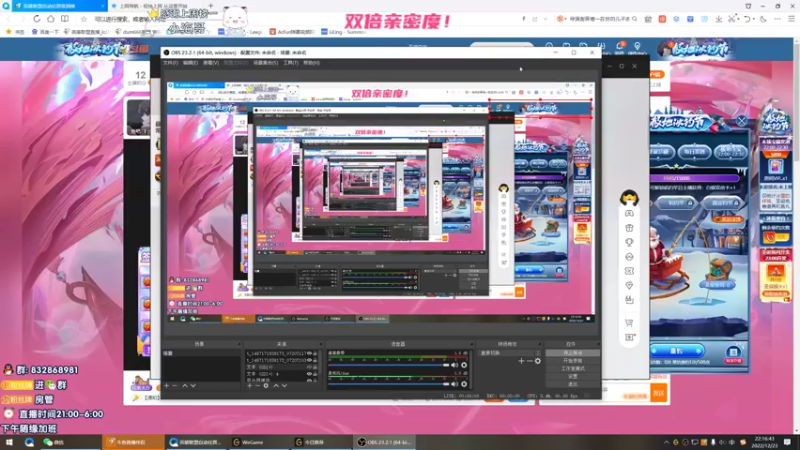
Task: Open transition properties gear icon
Action: (537, 361)
